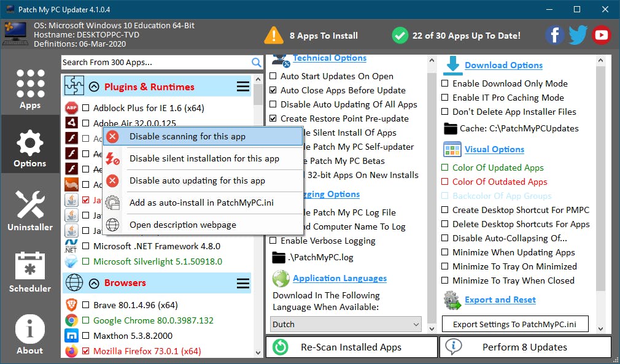The image size is (620, 364).
Task: Click the Re-Scan Installed Apps button
Action: pyautogui.click(x=352, y=347)
